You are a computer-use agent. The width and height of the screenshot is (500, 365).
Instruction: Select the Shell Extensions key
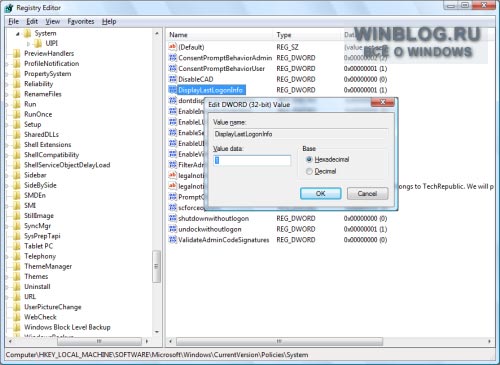click(x=48, y=145)
